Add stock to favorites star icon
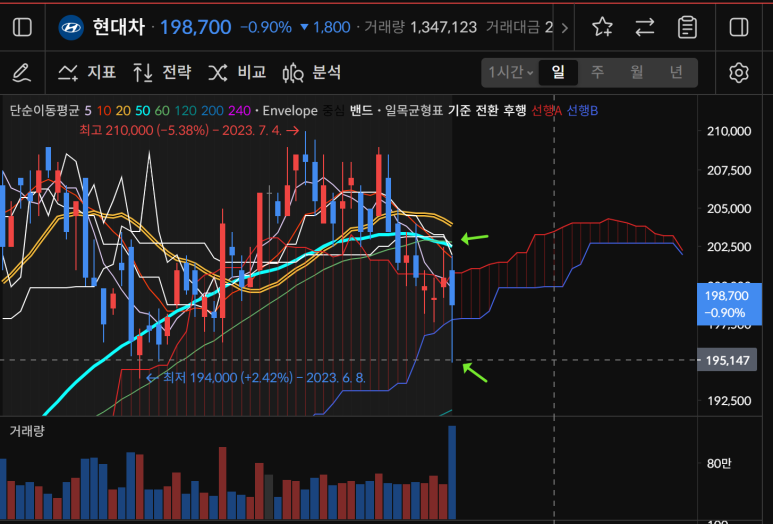 tap(602, 27)
